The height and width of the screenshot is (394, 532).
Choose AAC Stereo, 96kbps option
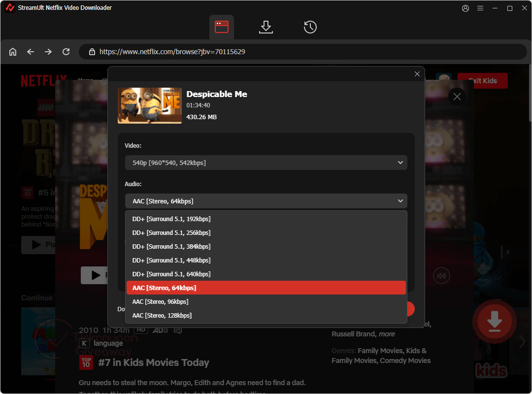point(266,302)
